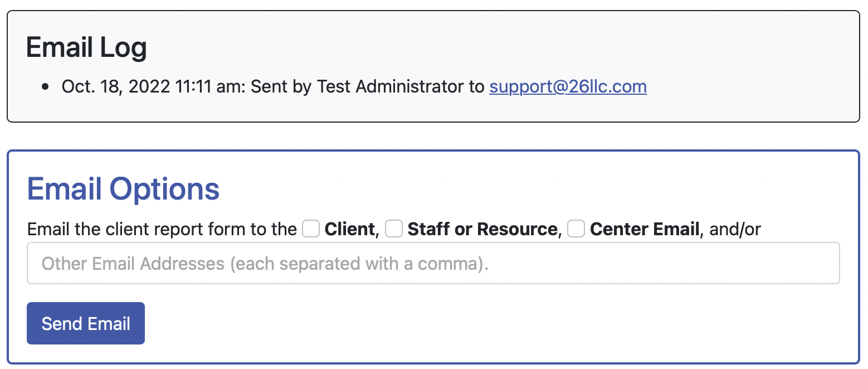The height and width of the screenshot is (369, 868).
Task: Enable the Staff or Resource checkbox
Action: pyautogui.click(x=394, y=229)
